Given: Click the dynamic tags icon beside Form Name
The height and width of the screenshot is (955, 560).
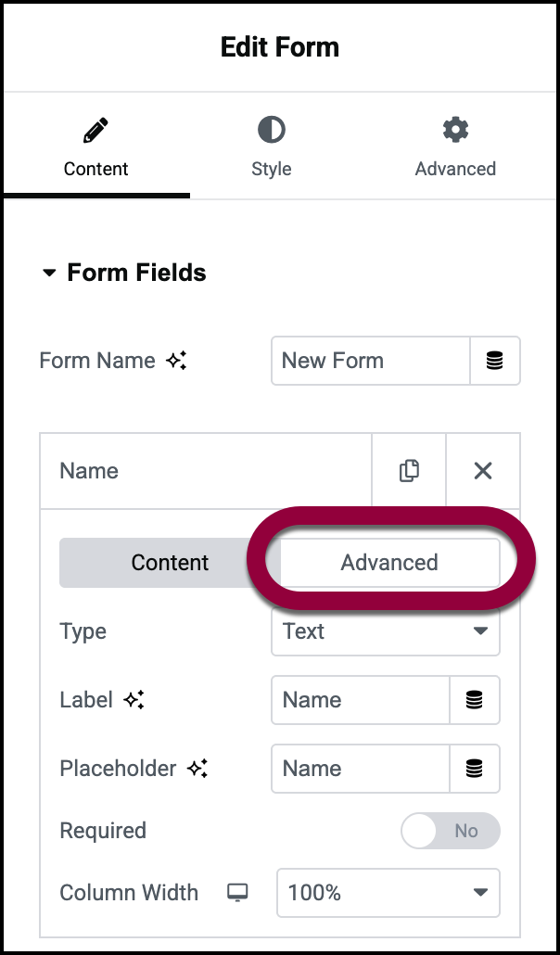Looking at the screenshot, I should [495, 361].
